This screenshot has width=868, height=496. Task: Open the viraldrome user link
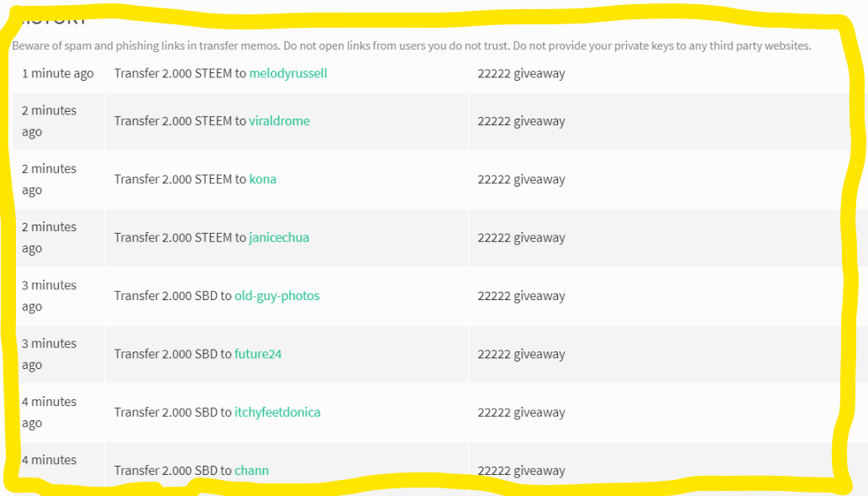click(x=279, y=121)
